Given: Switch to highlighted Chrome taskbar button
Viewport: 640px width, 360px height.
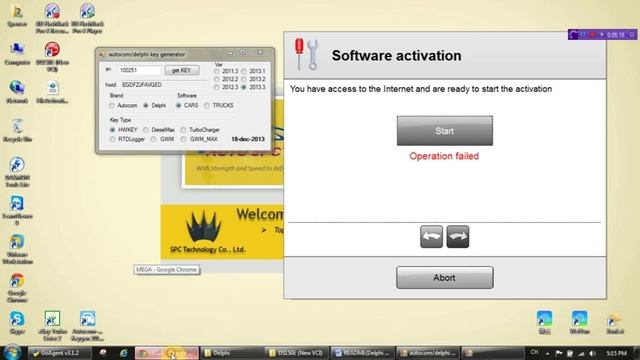Looking at the screenshot, I should click(x=167, y=353).
